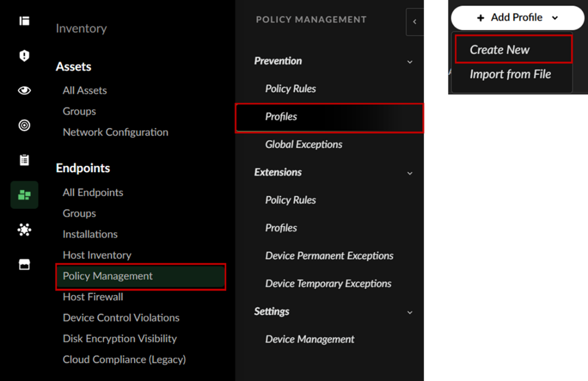
Task: Open the clipboard list icon in sidebar
Action: (x=24, y=160)
